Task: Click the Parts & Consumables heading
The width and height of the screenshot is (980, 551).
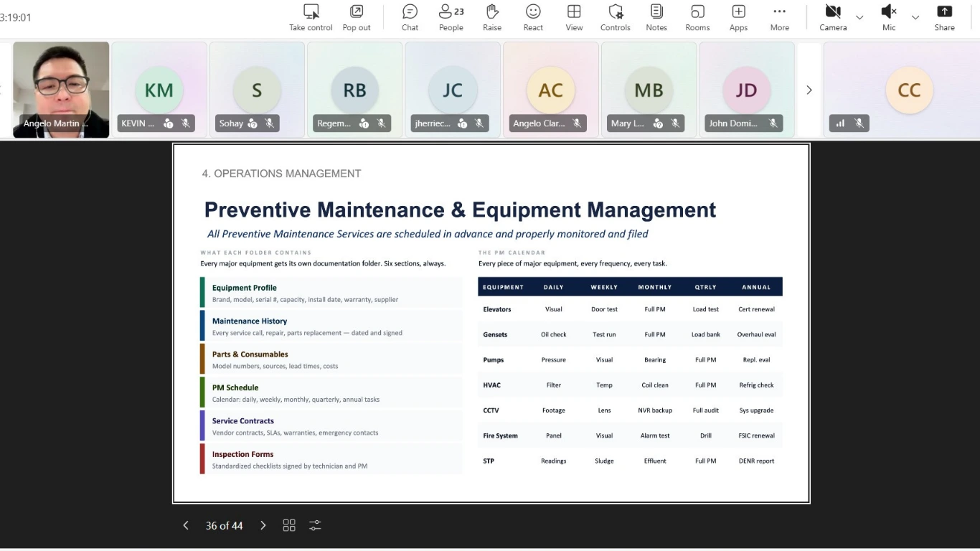Action: pos(250,354)
